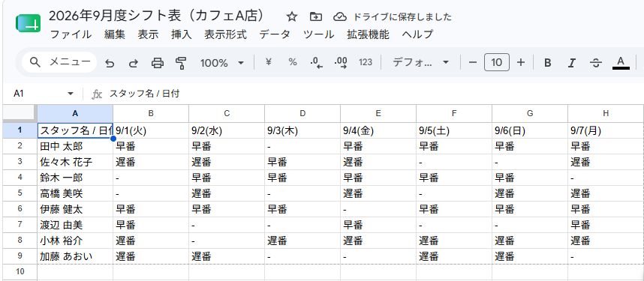
Task: Open the ファイル menu
Action: coord(71,34)
